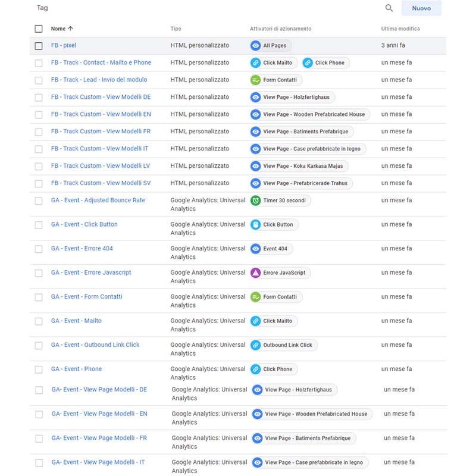
Task: Tick checkbox for GA- Event - View Page Modelli - IT
Action: coord(39,464)
